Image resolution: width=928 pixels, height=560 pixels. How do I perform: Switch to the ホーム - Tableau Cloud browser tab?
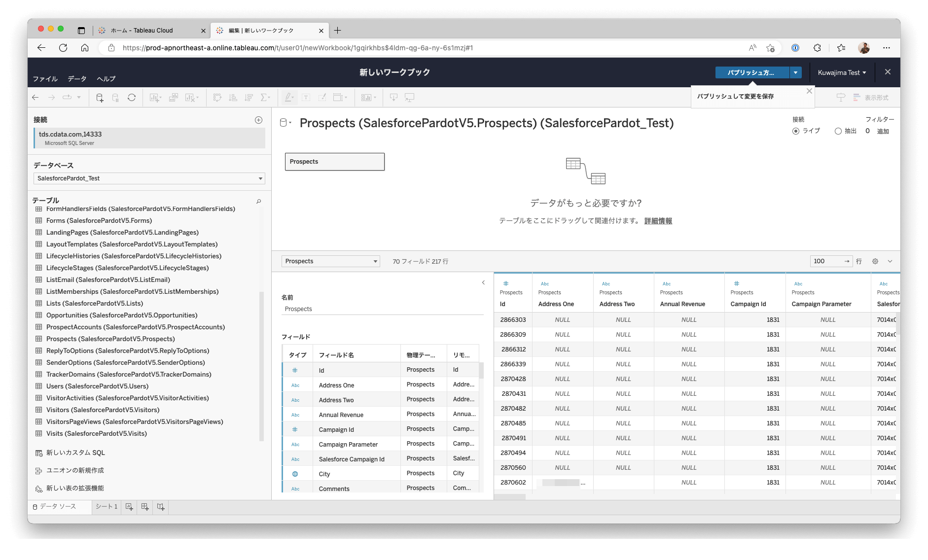[151, 31]
